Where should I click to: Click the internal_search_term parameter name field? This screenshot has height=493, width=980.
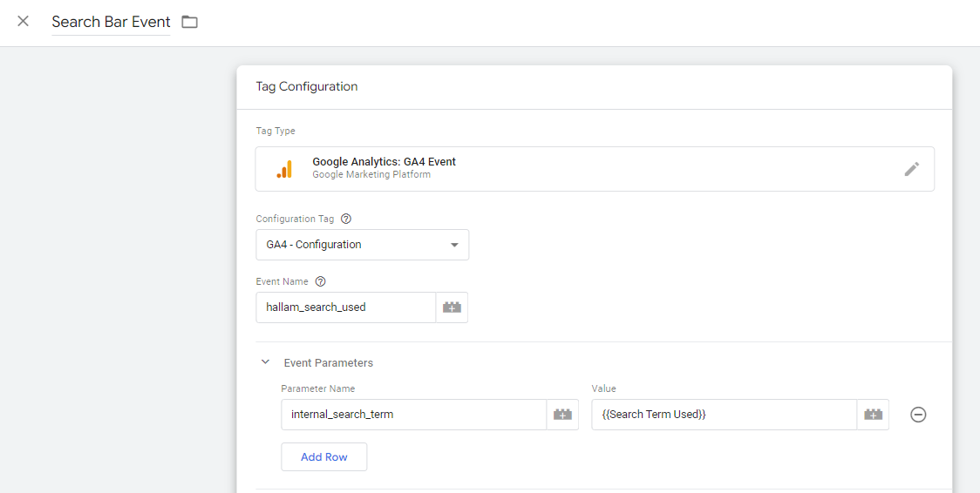point(414,415)
